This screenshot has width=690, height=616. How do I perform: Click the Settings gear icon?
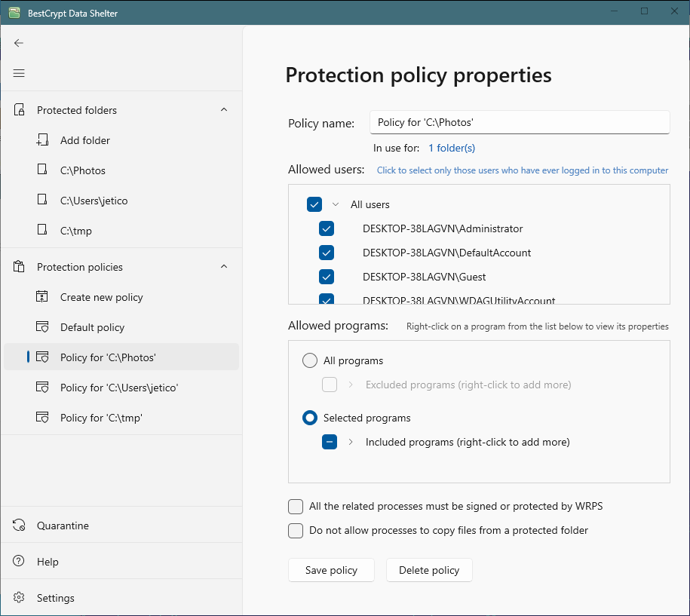click(19, 597)
